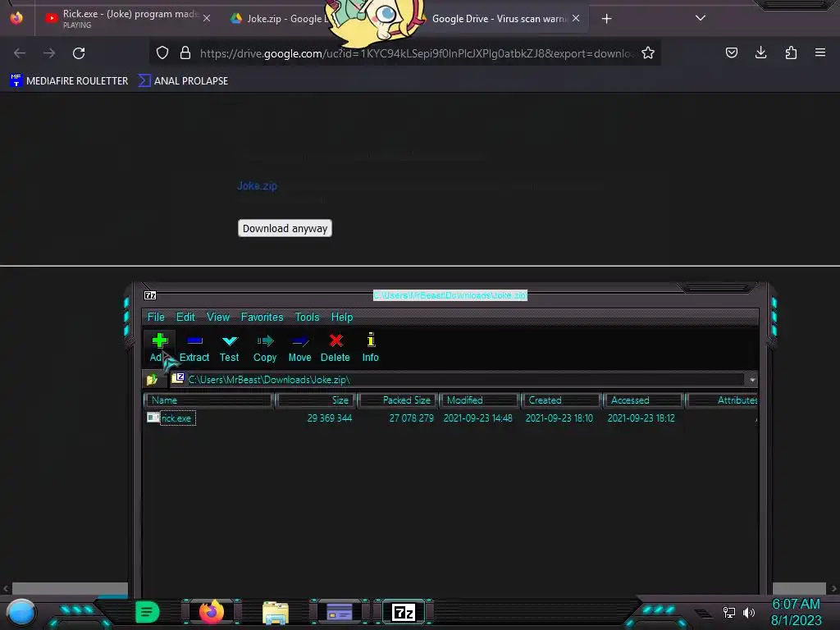Image resolution: width=840 pixels, height=630 pixels.
Task: Open File Explorer from the taskbar
Action: [276, 613]
